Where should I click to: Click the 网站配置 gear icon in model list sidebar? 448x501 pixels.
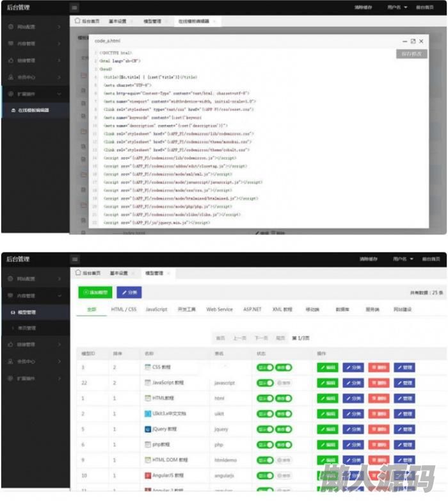(10, 279)
